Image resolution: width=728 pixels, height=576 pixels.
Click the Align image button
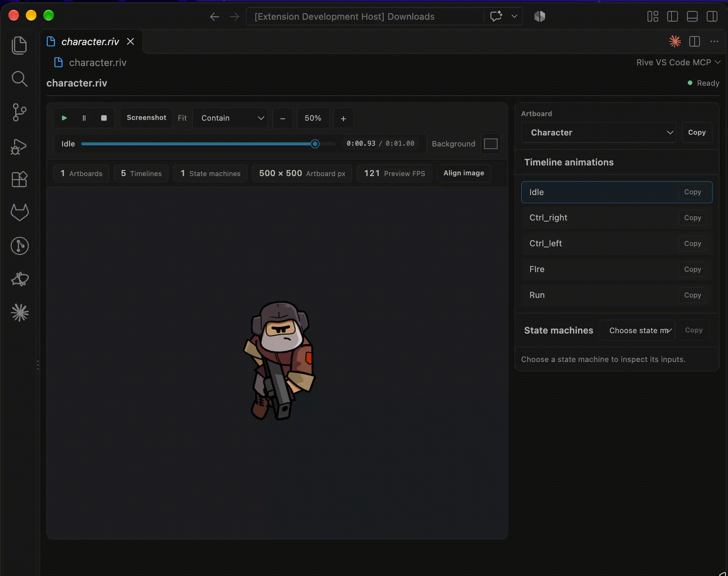point(463,173)
